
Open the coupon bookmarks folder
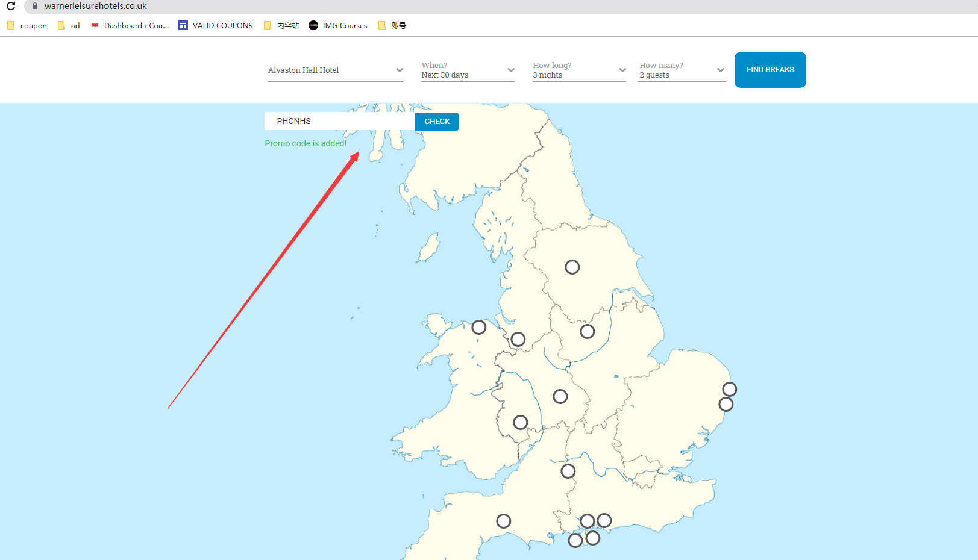tap(27, 25)
